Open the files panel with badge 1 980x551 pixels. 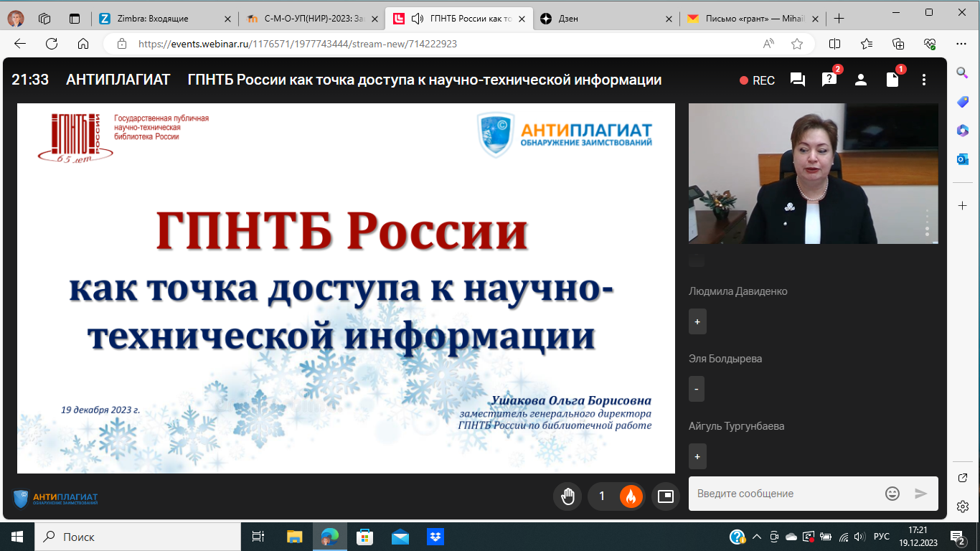point(892,80)
